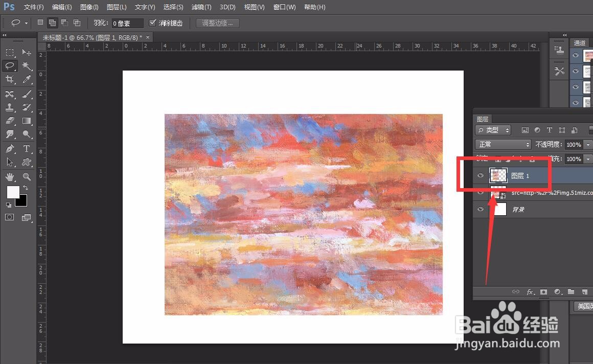Select the Hand tool
This screenshot has width=593, height=364.
point(10,177)
